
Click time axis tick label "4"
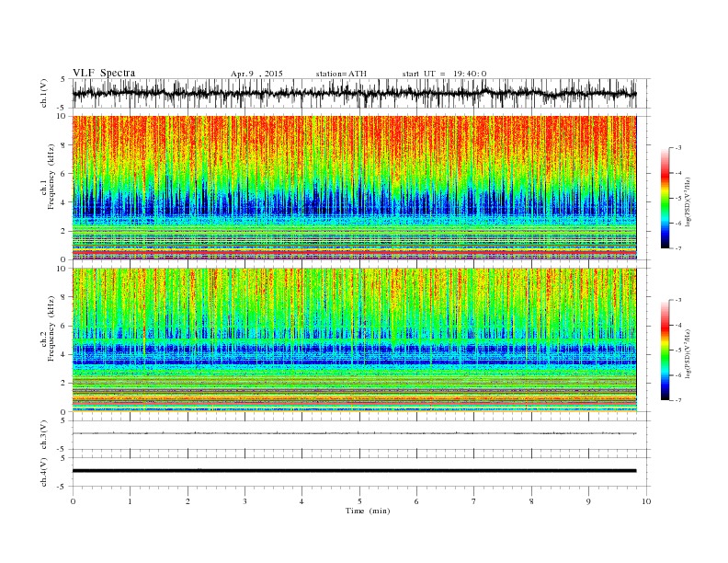(x=301, y=501)
